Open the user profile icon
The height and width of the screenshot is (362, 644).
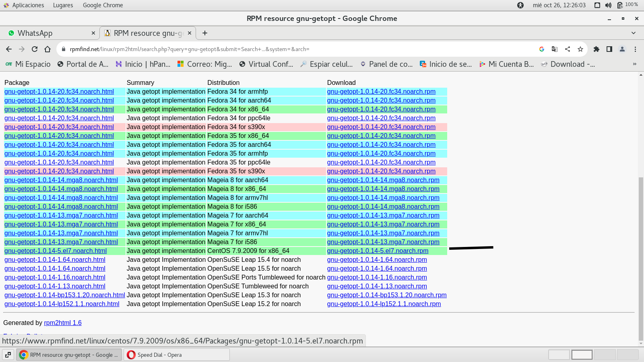(622, 49)
